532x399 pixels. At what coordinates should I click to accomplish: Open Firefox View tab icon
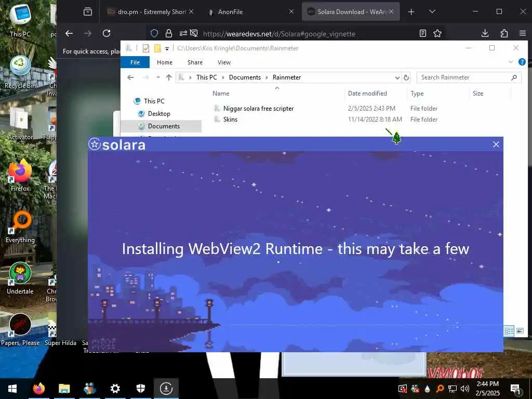pos(87,12)
